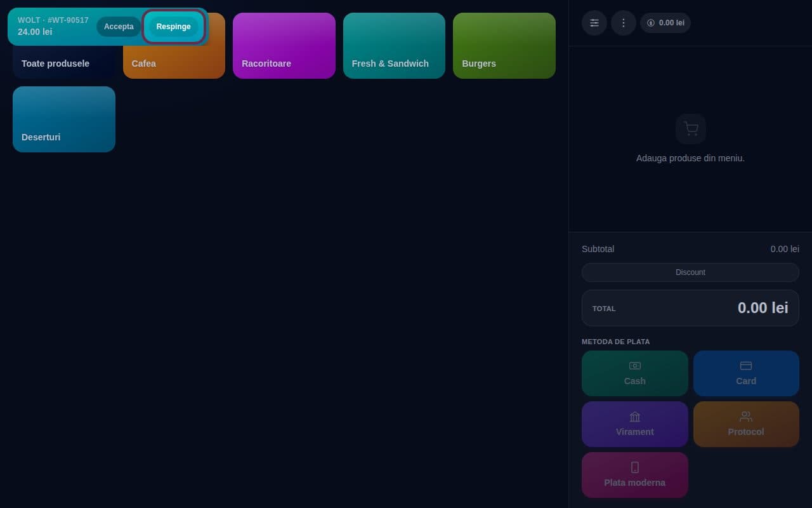Open the sliders settings icon

pyautogui.click(x=594, y=23)
